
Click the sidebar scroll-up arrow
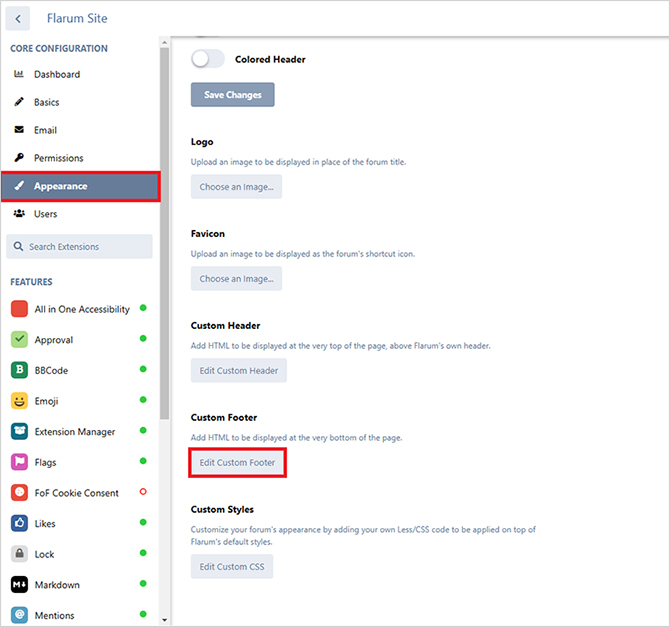(x=165, y=42)
